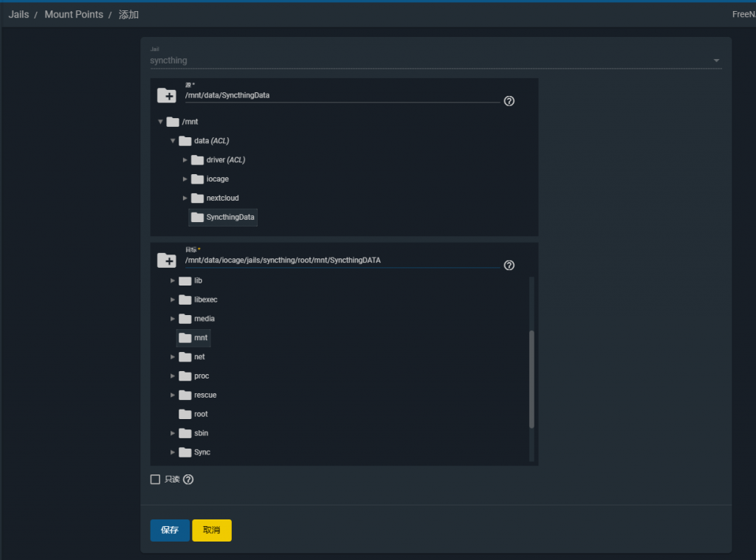756x560 pixels.
Task: Expand the libexec folder in destination tree
Action: point(173,300)
